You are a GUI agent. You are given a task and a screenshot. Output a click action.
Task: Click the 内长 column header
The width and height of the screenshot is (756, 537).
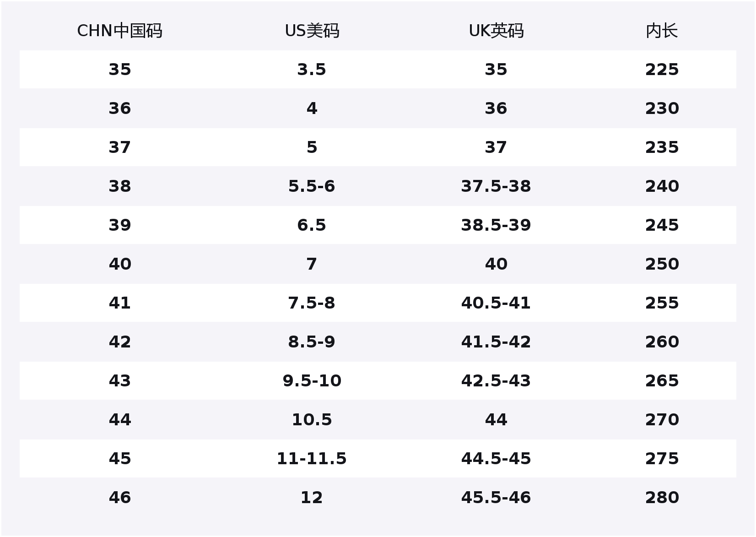[662, 31]
